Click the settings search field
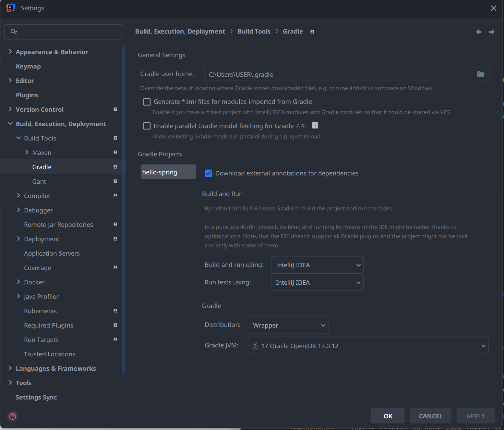This screenshot has height=430, width=504. (63, 32)
